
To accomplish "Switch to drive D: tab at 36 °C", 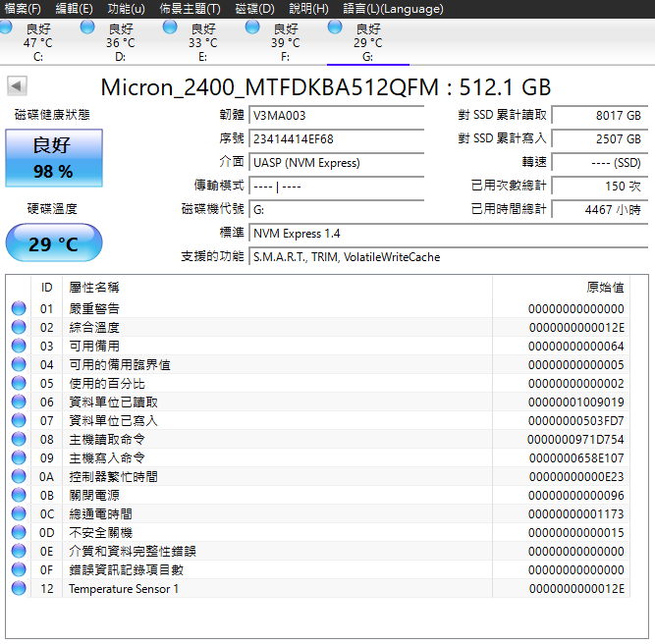I will [121, 42].
